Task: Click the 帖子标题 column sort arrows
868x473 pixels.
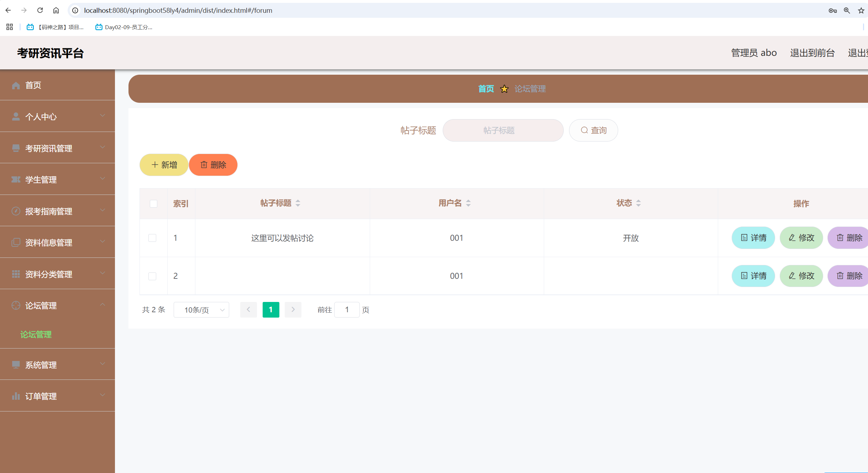Action: coord(298,203)
